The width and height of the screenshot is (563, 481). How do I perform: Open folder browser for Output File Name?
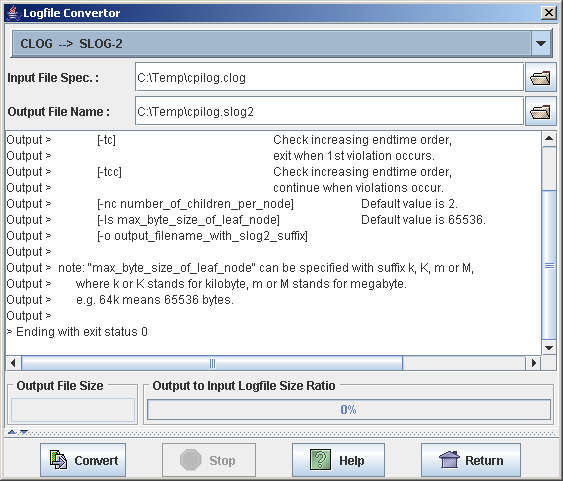coord(540,112)
